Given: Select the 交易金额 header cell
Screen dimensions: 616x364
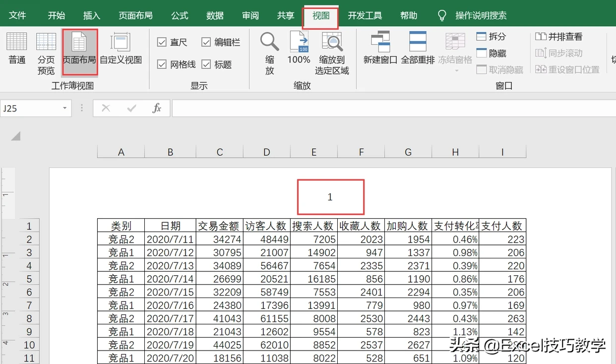Looking at the screenshot, I should (220, 226).
